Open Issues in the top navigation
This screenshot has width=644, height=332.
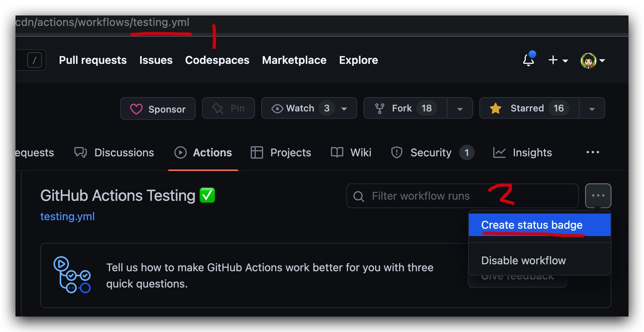(156, 60)
